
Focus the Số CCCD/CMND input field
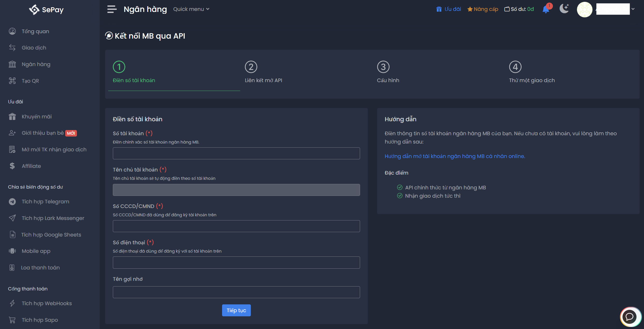coord(236,226)
